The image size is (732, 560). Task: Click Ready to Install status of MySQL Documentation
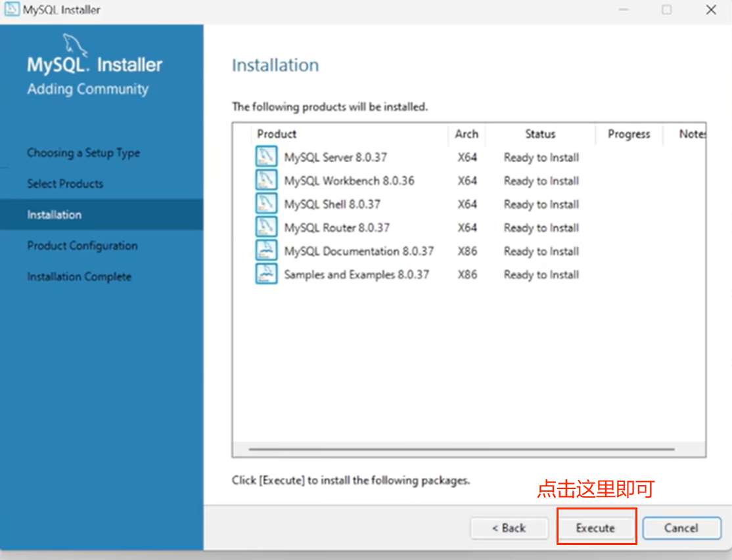541,251
